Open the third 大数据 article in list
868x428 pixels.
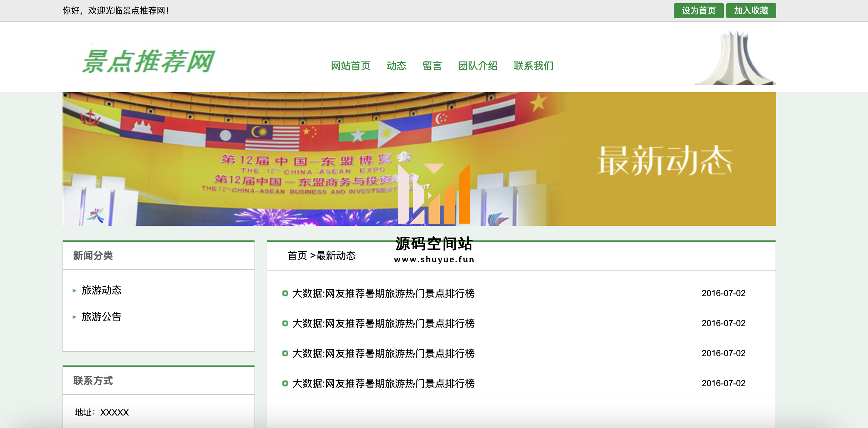pos(383,353)
